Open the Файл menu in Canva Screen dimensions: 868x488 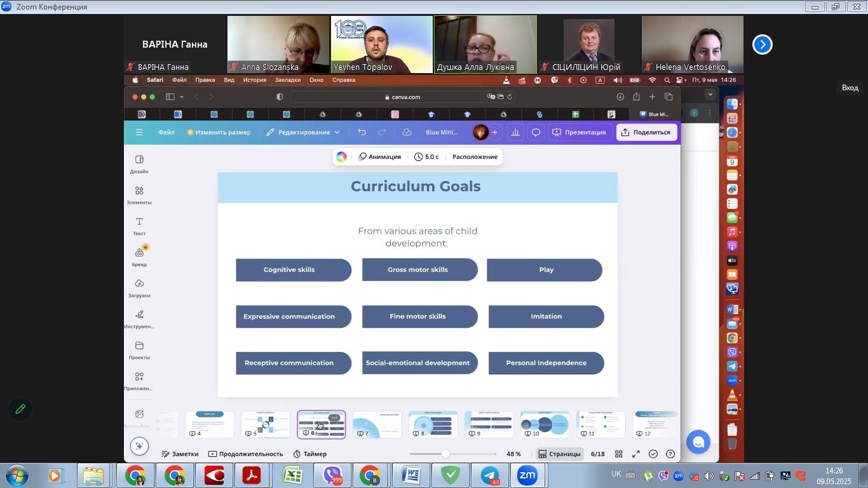[x=166, y=132]
